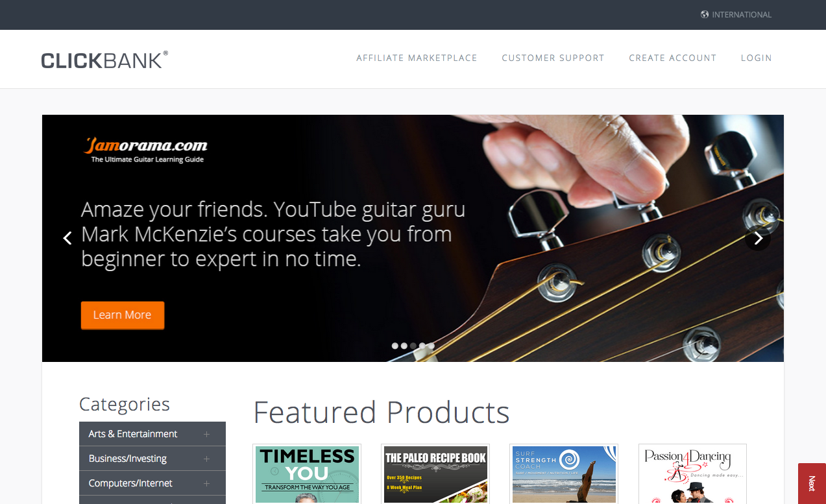
Task: Click the International globe icon
Action: pos(705,14)
